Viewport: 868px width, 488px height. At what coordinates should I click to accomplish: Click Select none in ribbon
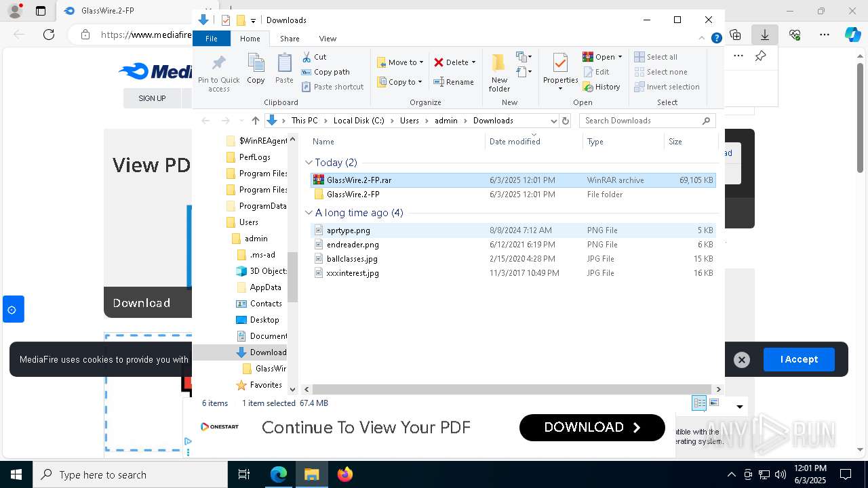[660, 72]
